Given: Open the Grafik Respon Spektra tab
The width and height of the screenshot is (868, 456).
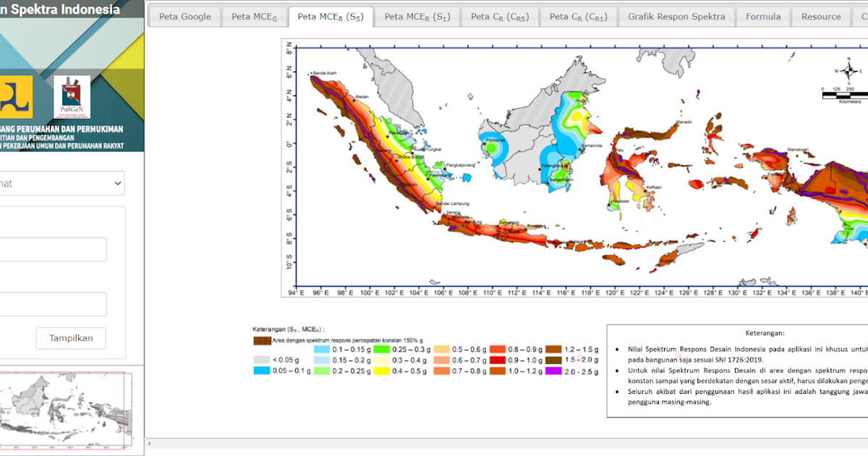Looking at the screenshot, I should [x=676, y=16].
